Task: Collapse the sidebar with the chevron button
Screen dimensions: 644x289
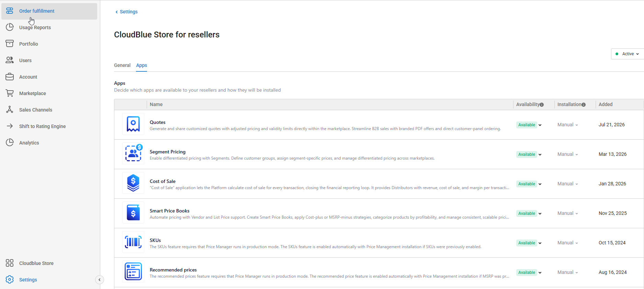Action: coord(99,280)
